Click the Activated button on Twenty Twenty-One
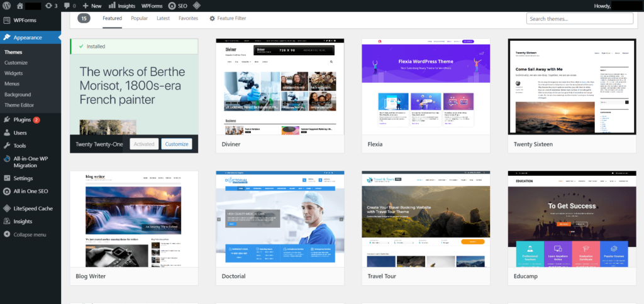This screenshot has width=644, height=304. [144, 144]
